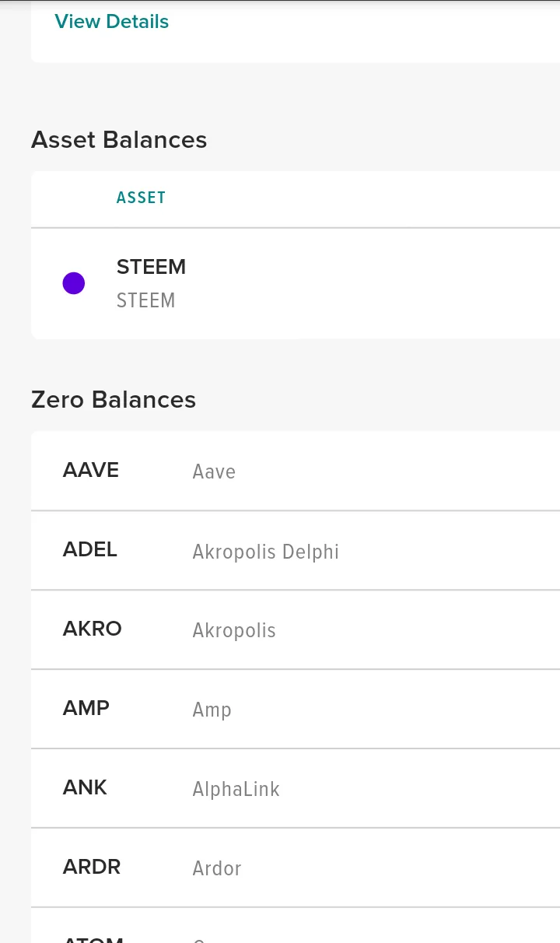Viewport: 560px width, 943px height.
Task: Sort by the ASSET column header
Action: pyautogui.click(x=141, y=198)
